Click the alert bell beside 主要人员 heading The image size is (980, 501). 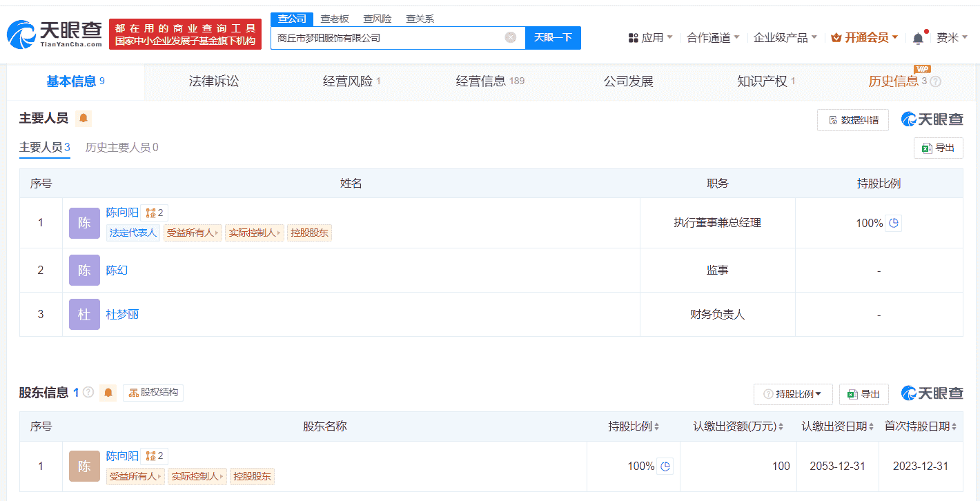point(84,118)
